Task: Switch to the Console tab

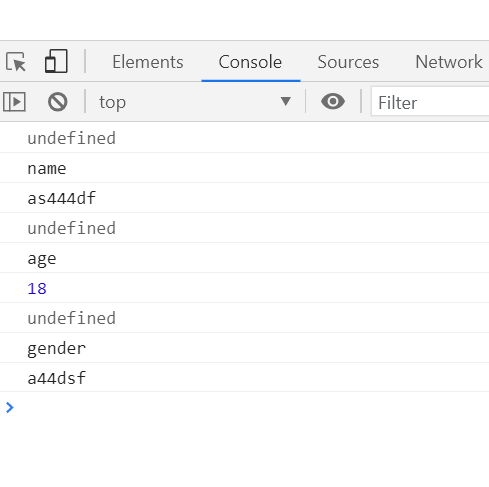Action: click(250, 62)
